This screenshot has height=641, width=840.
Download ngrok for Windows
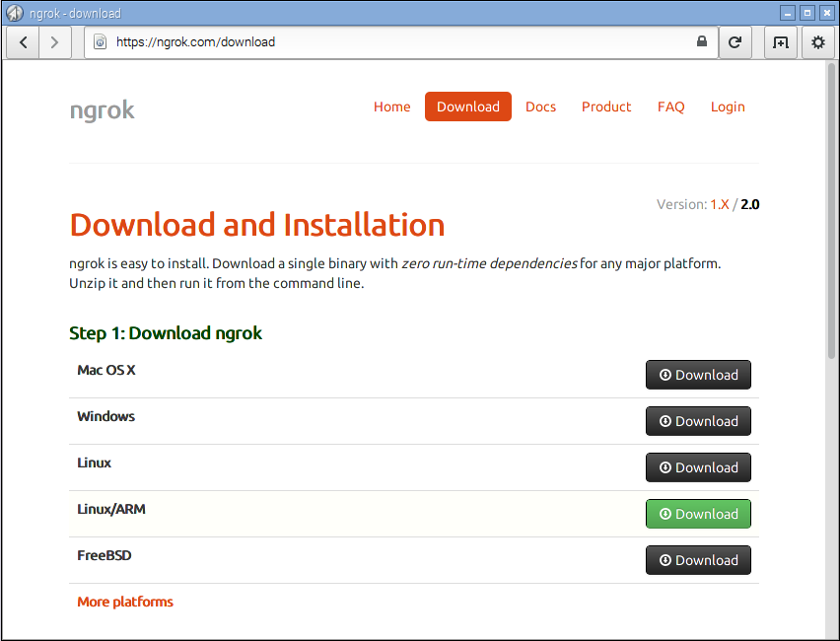click(698, 421)
